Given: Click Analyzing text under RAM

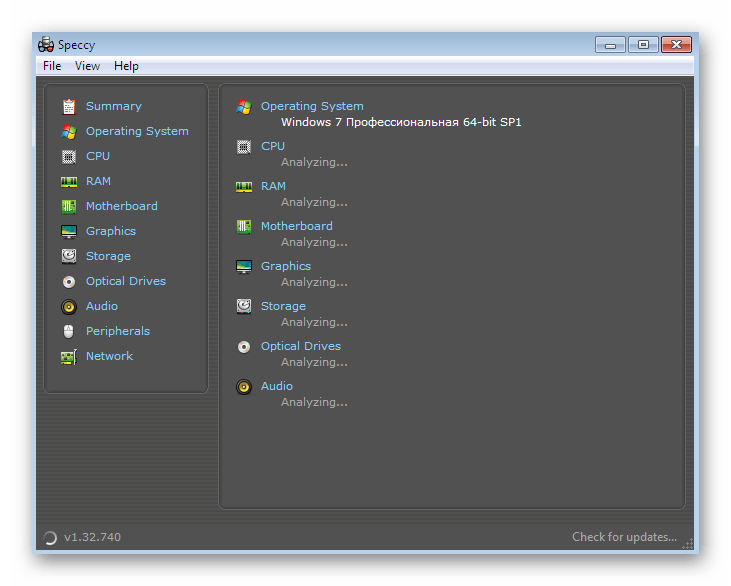Looking at the screenshot, I should 314,203.
